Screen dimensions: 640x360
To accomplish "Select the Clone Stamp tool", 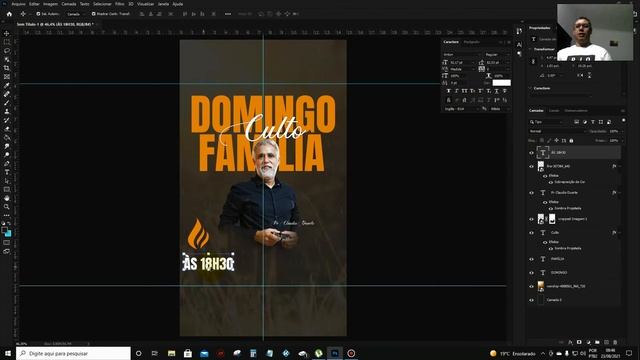I will [x=7, y=111].
